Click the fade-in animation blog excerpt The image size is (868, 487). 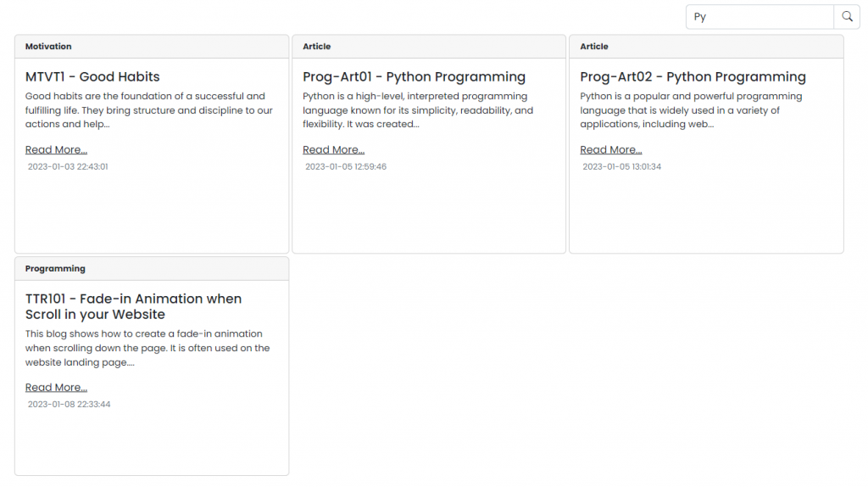[x=147, y=348]
